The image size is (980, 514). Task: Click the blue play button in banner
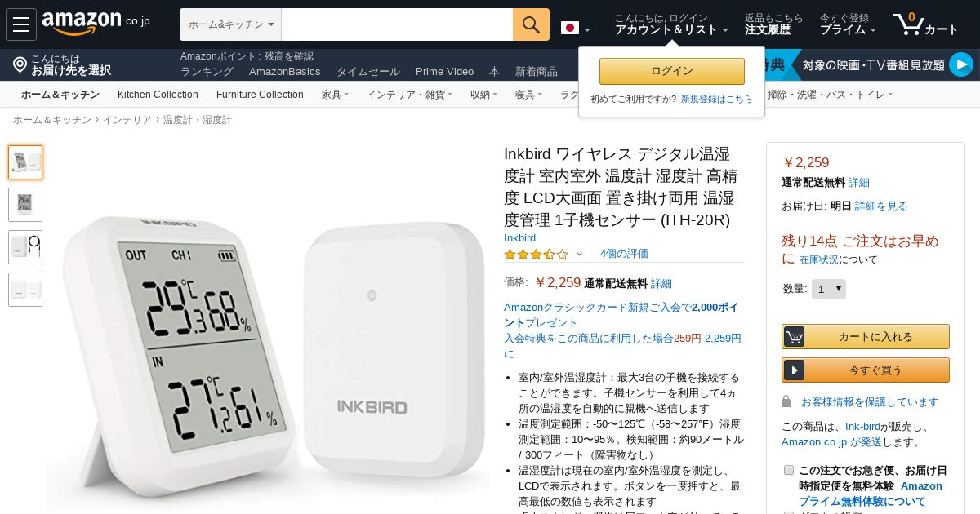pyautogui.click(x=961, y=64)
